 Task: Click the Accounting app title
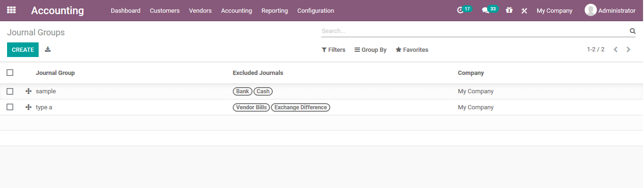57,10
